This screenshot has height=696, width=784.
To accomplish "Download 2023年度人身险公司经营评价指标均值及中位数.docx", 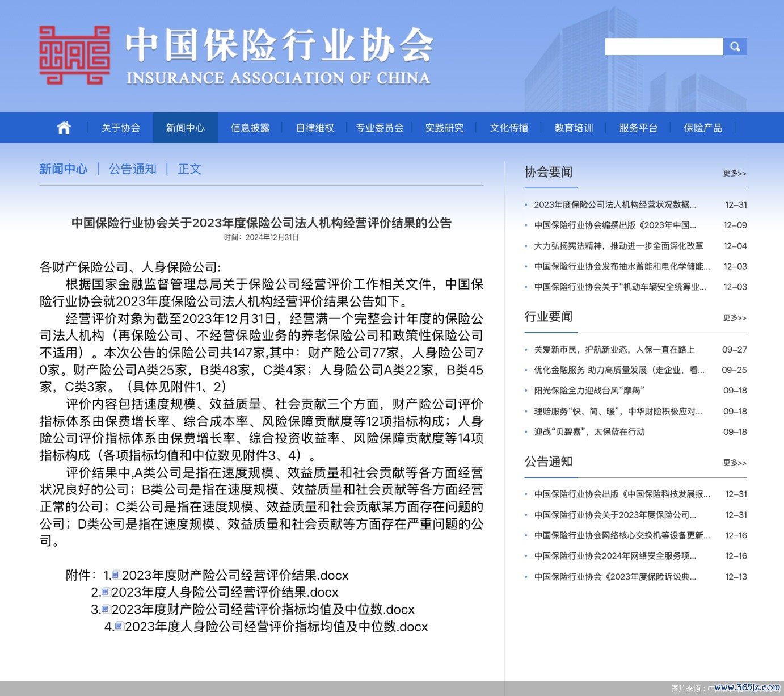I will click(x=276, y=627).
